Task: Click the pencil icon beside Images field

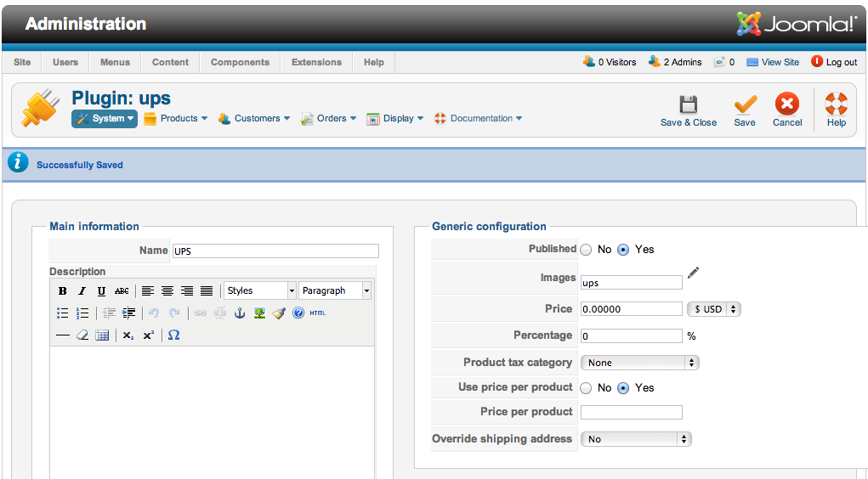Action: (693, 273)
